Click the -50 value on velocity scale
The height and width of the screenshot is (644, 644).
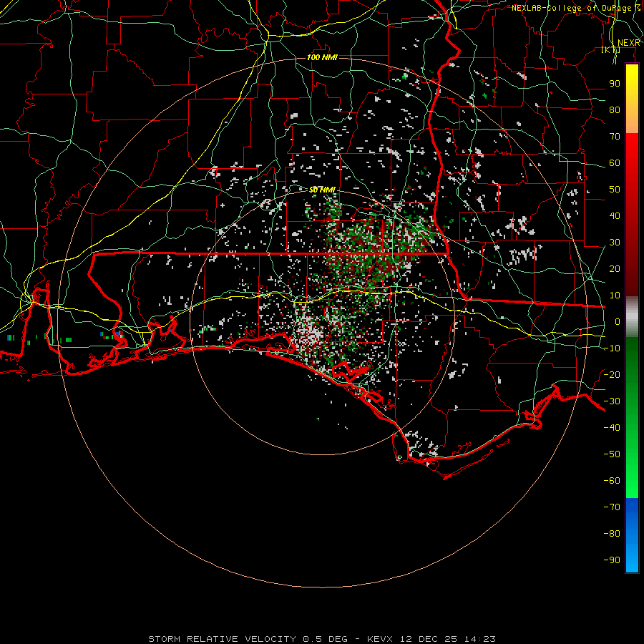point(612,454)
